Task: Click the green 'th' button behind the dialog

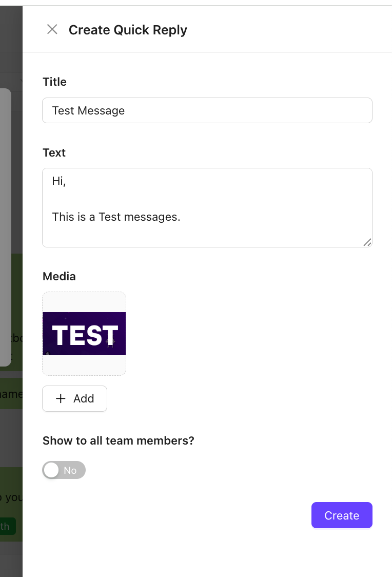Action: (6, 526)
